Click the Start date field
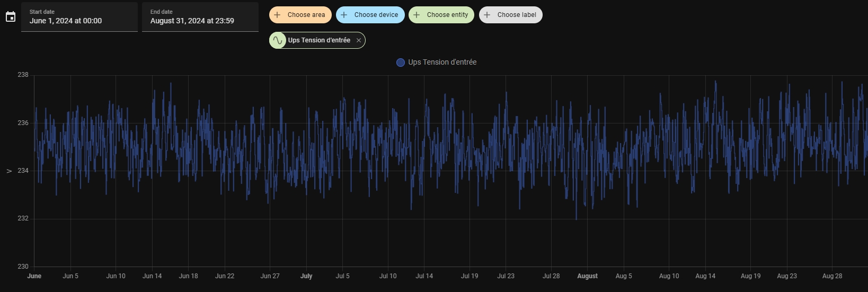The height and width of the screenshot is (292, 868). pyautogui.click(x=79, y=17)
